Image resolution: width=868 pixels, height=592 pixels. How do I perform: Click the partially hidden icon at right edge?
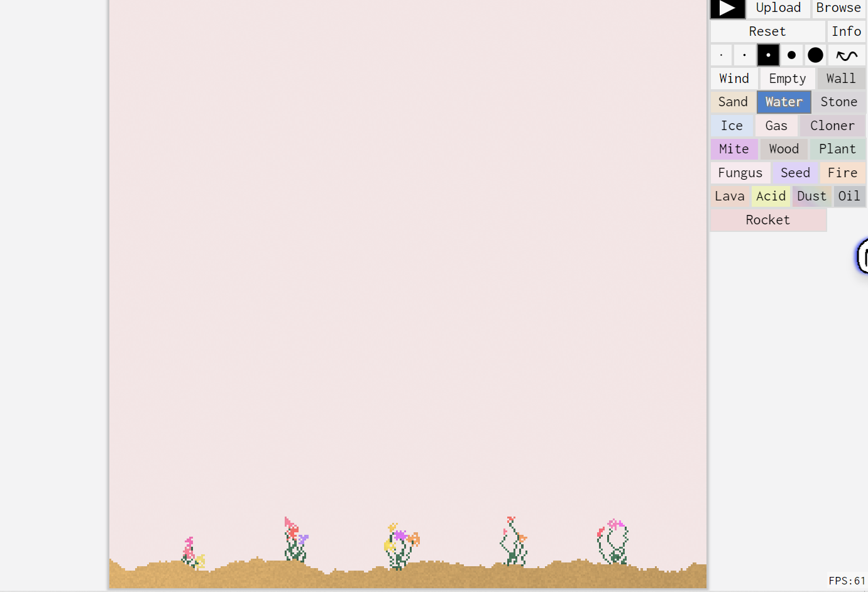pyautogui.click(x=863, y=256)
